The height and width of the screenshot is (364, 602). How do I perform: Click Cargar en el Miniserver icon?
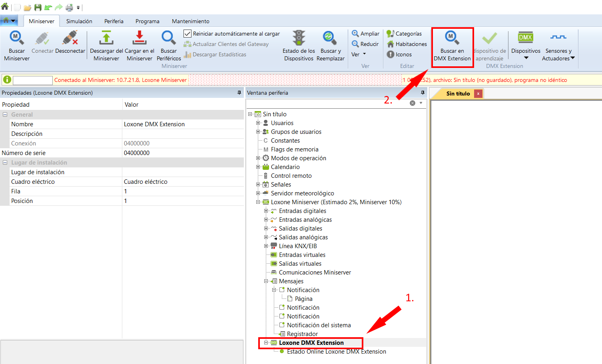pyautogui.click(x=139, y=38)
